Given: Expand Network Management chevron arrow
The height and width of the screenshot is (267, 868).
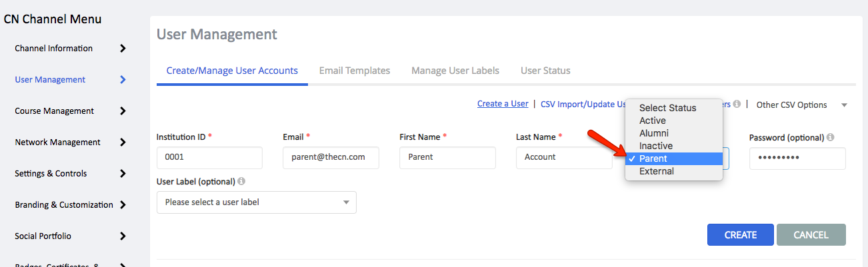Looking at the screenshot, I should (x=123, y=142).
